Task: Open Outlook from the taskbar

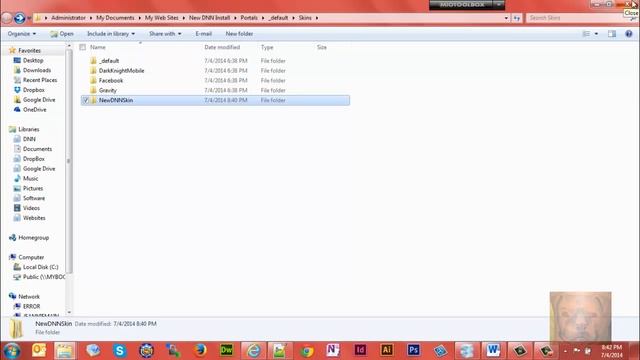Action: pos(39,350)
